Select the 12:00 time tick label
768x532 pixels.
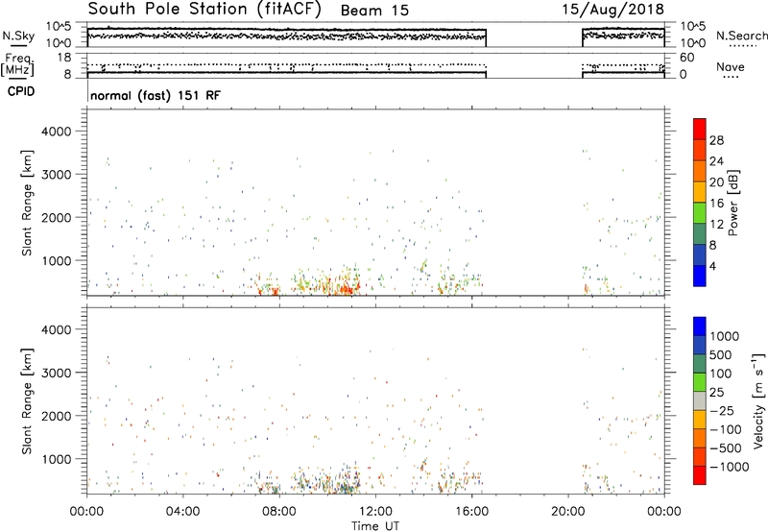pos(375,512)
